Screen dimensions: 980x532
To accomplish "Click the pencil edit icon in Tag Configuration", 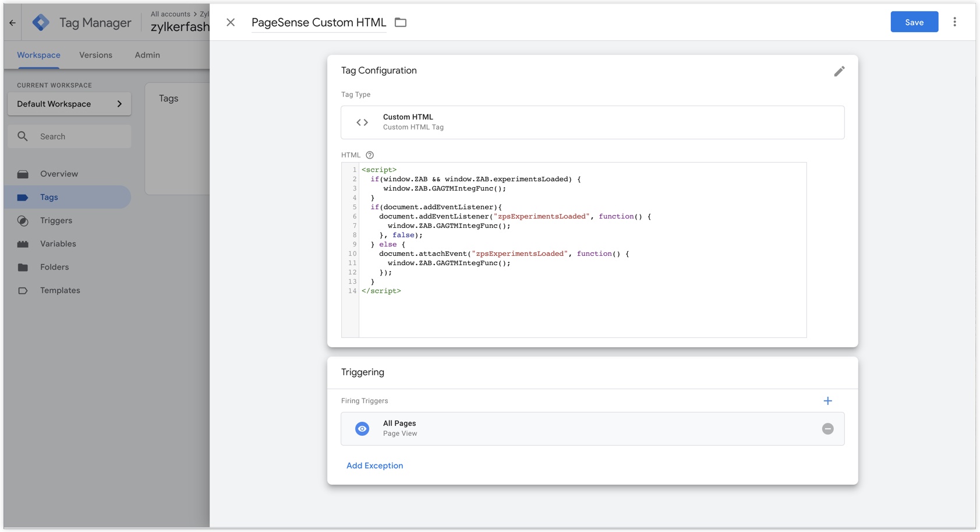I will pos(839,71).
